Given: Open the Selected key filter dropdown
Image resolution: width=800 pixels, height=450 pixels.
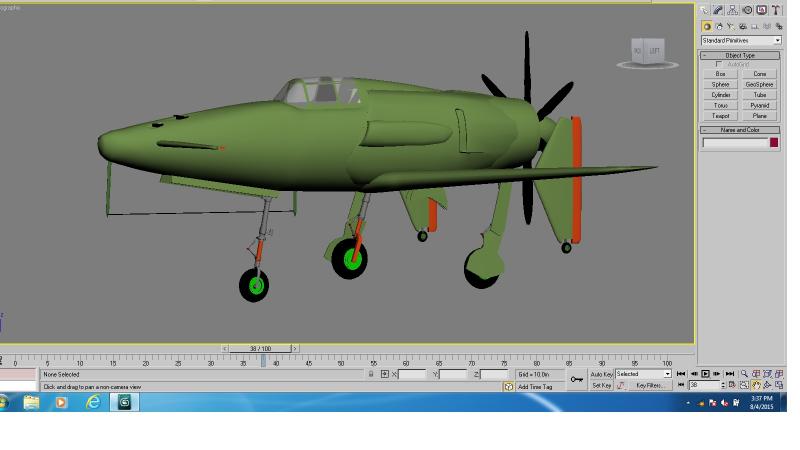Looking at the screenshot, I should click(x=643, y=374).
